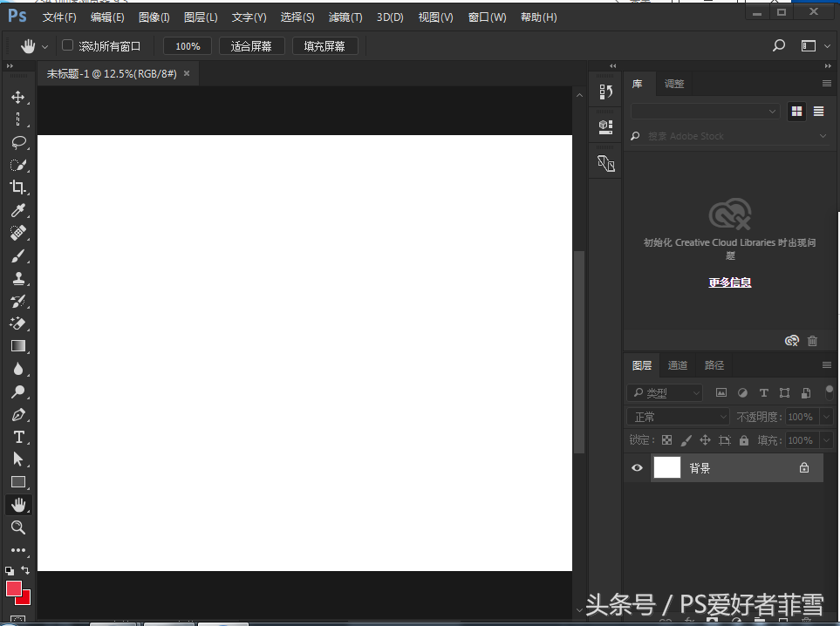The width and height of the screenshot is (840, 626).
Task: Select the History Brush tool
Action: click(x=18, y=301)
